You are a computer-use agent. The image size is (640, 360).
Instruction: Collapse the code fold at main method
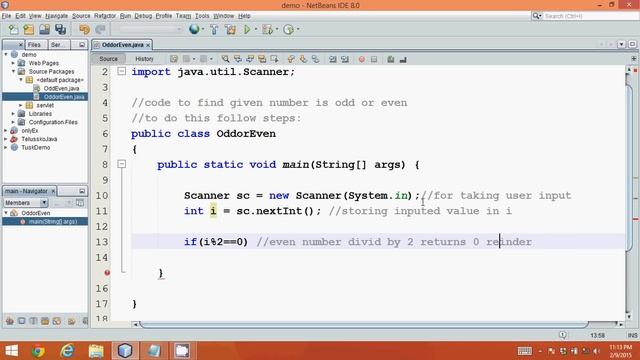[122, 164]
